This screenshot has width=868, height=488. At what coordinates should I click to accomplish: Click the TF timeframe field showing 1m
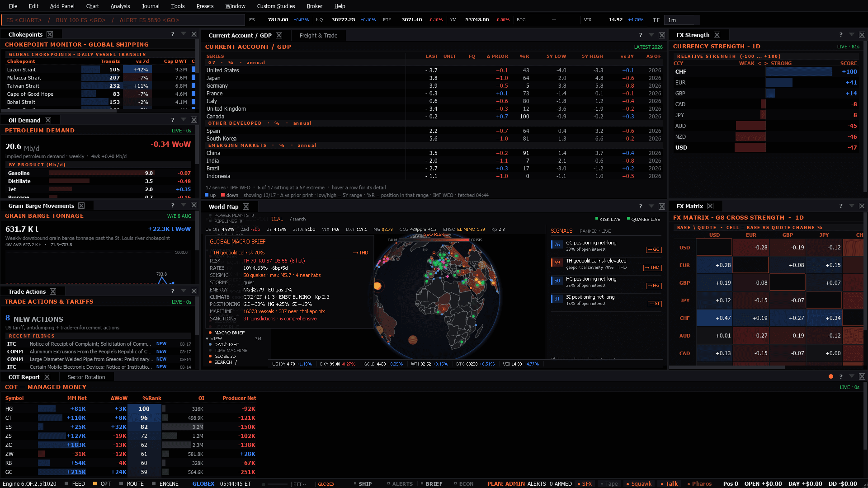coord(683,20)
